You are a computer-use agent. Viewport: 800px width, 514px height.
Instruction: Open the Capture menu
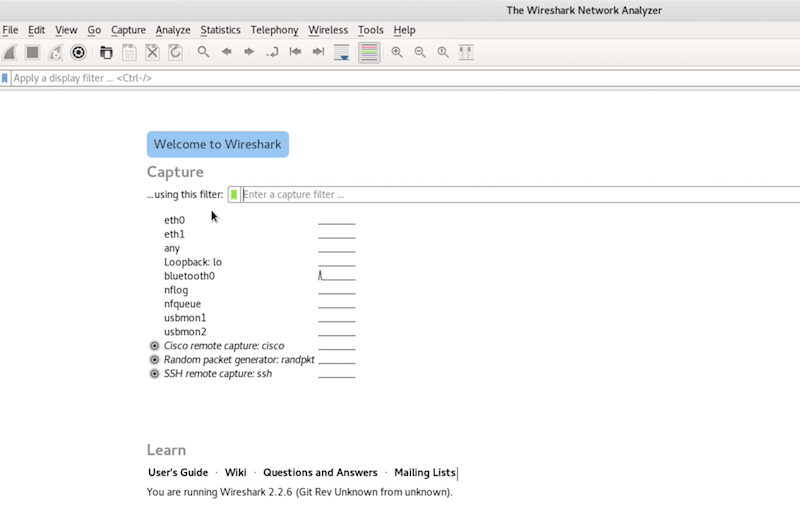pyautogui.click(x=128, y=30)
